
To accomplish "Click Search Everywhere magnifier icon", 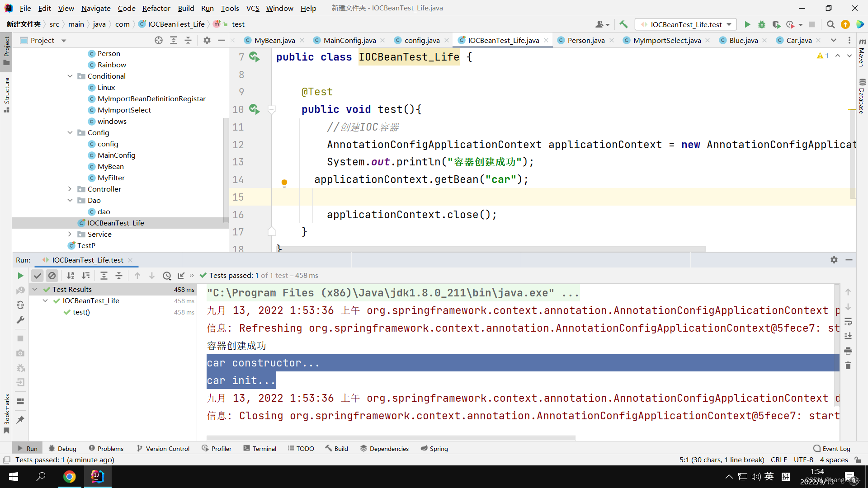I will [x=830, y=24].
